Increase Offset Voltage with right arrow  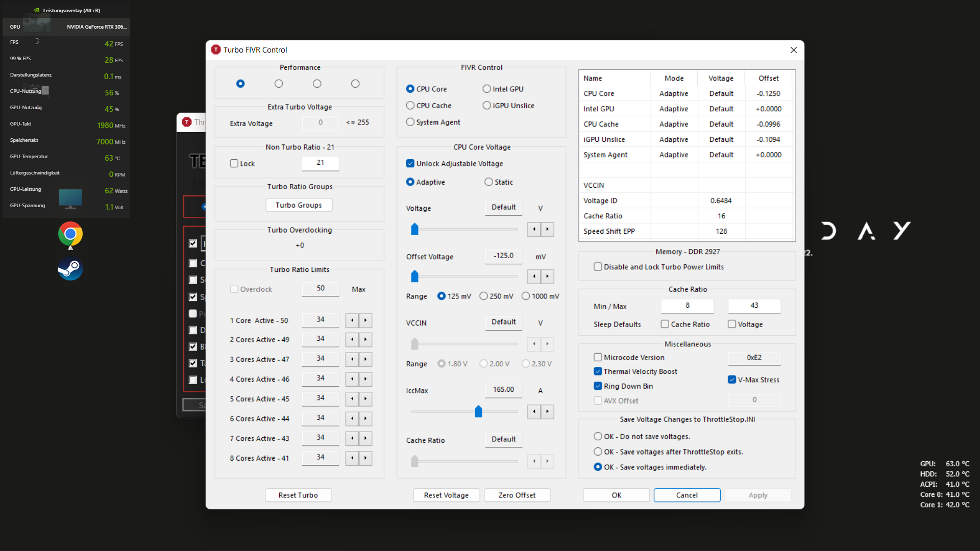coord(547,277)
